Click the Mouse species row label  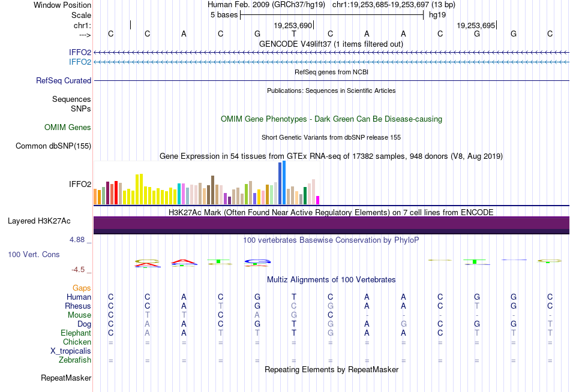[79, 315]
